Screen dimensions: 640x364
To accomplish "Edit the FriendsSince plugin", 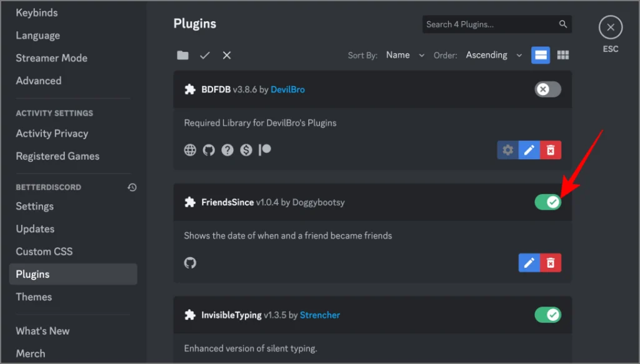I will tap(529, 263).
